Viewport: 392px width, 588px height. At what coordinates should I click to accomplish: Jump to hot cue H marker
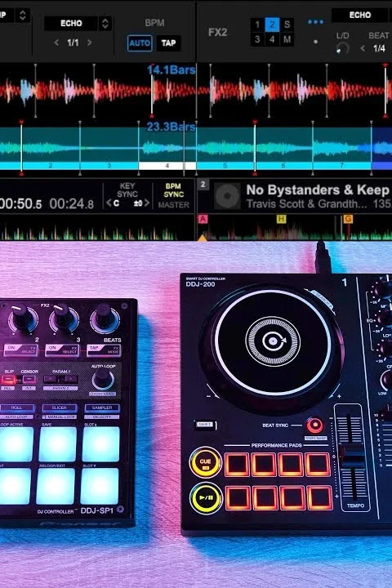(x=281, y=219)
